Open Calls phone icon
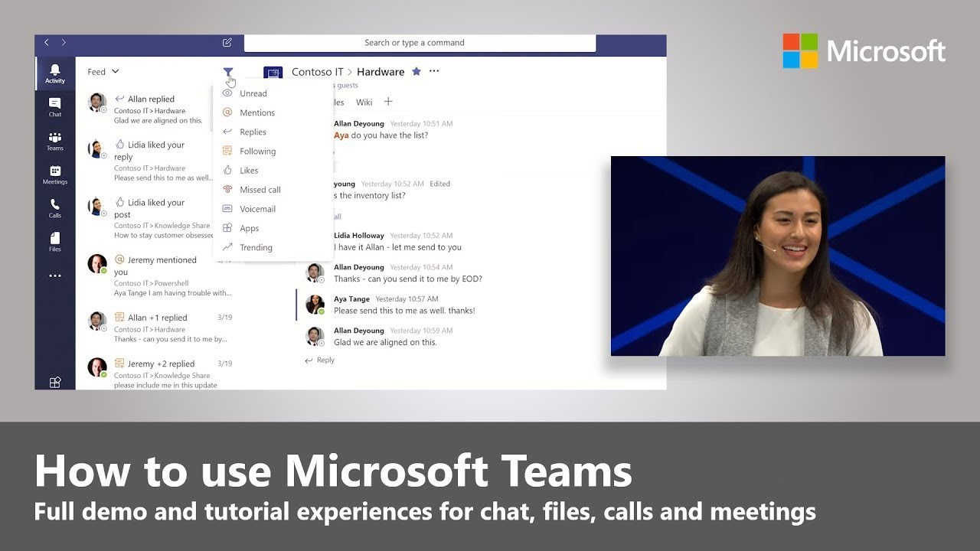 [x=55, y=208]
